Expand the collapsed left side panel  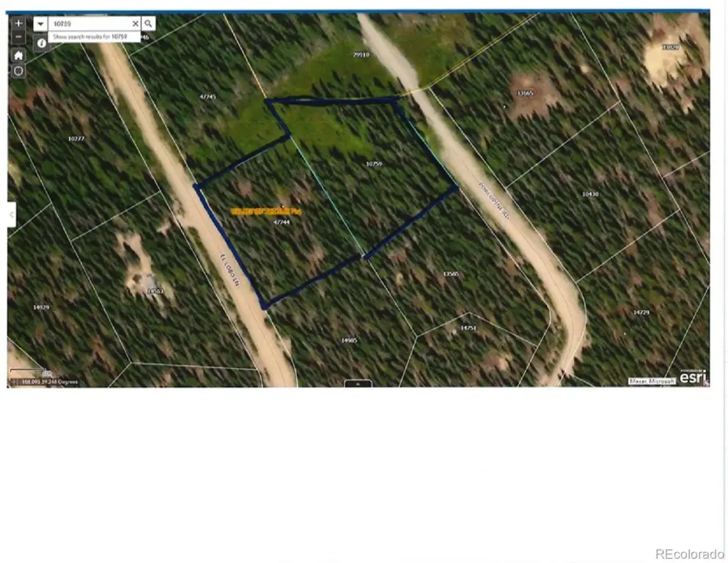coord(11,214)
